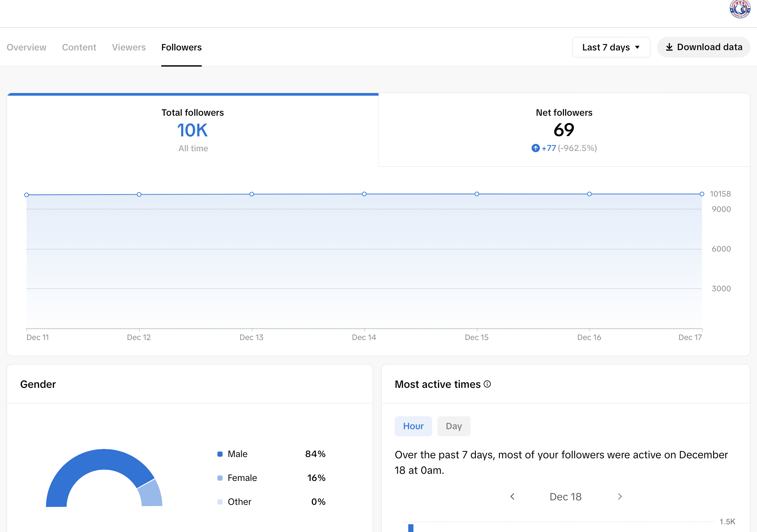Toggle active times to Day view

[454, 426]
